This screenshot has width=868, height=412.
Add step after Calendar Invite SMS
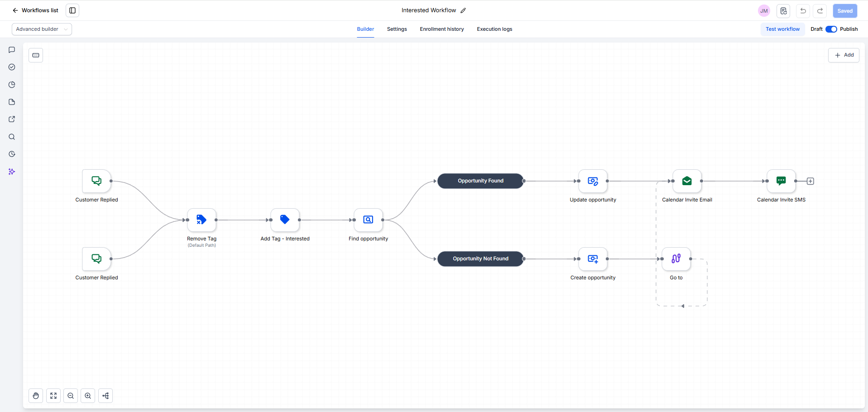810,181
